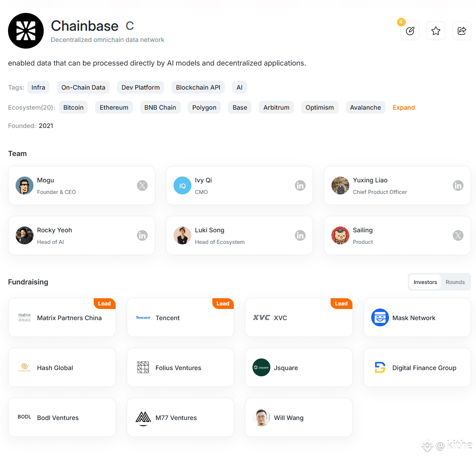Open Sailing's X profile icon
Viewport: 476px width, 457px height.
point(458,235)
